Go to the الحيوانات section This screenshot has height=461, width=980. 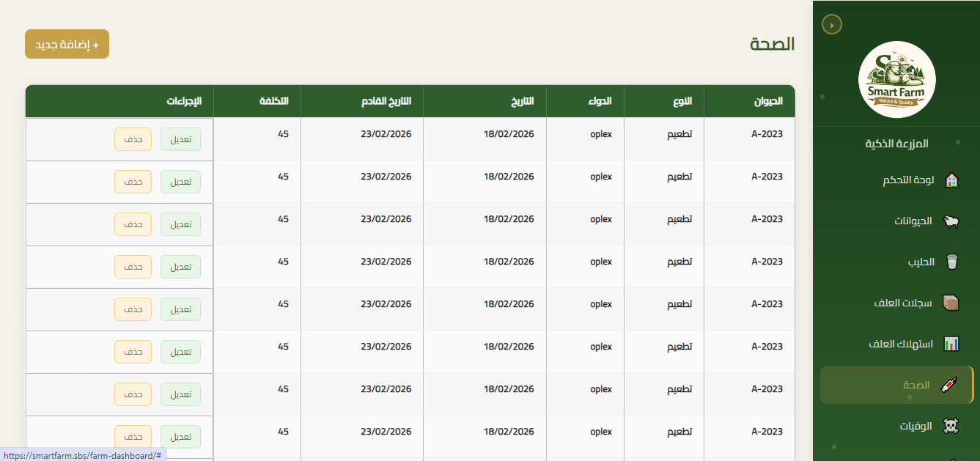(x=913, y=221)
